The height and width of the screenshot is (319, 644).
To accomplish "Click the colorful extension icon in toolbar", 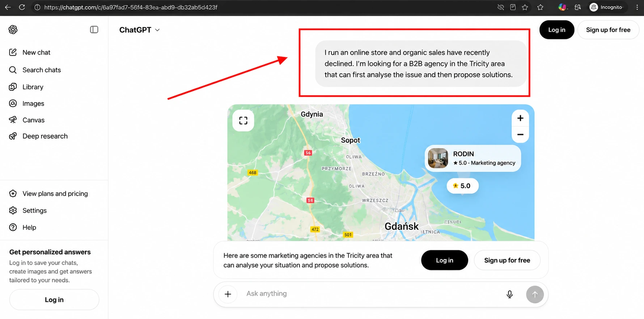I will (562, 7).
